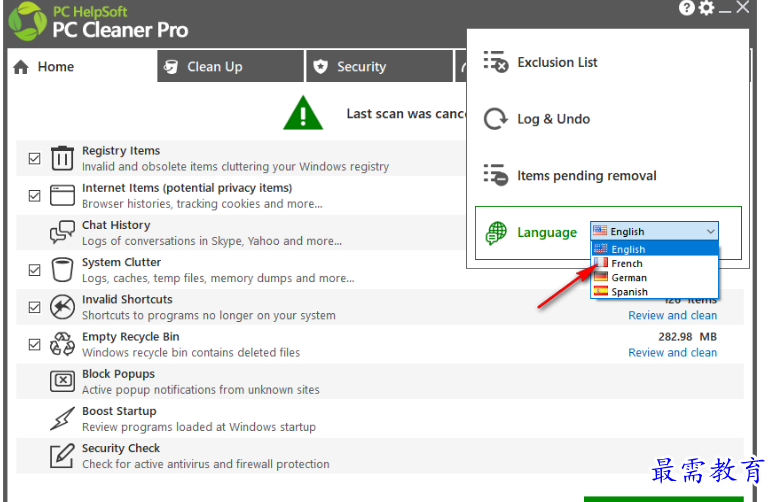The width and height of the screenshot is (773, 502).
Task: Click the Invalid Shortcuts circle icon
Action: [x=62, y=307]
